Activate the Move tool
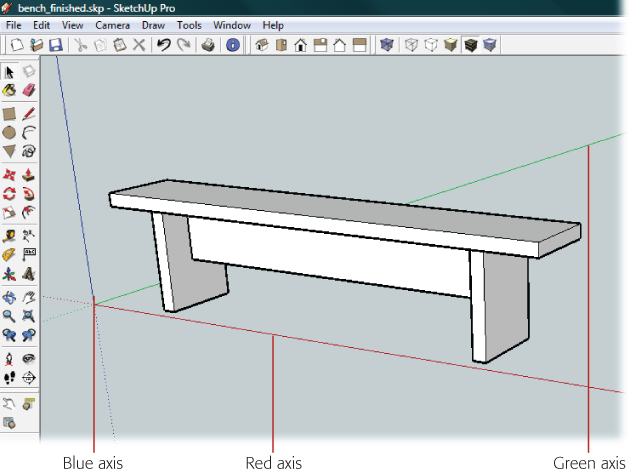This screenshot has width=630, height=473. 10,174
